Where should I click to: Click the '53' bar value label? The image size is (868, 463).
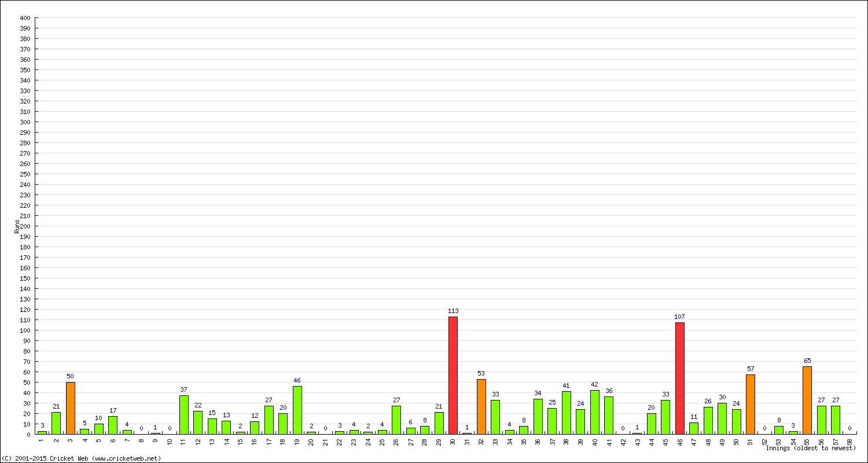coord(481,374)
